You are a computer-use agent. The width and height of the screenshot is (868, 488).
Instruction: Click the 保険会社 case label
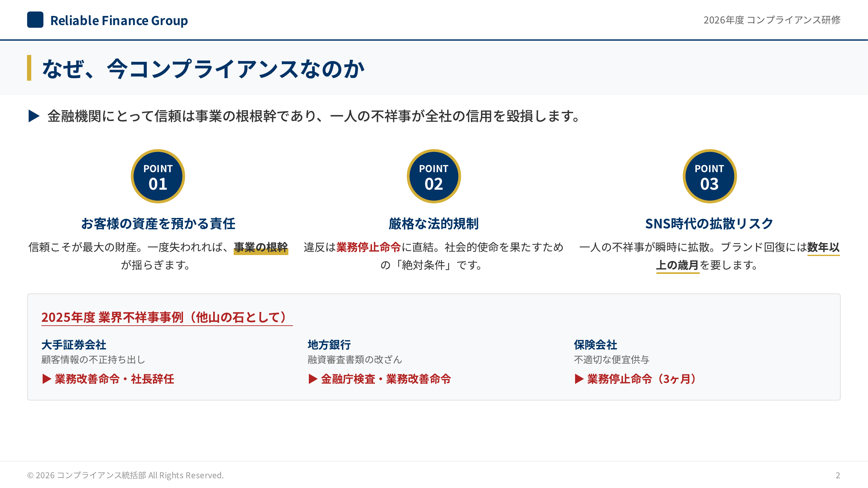click(x=595, y=345)
